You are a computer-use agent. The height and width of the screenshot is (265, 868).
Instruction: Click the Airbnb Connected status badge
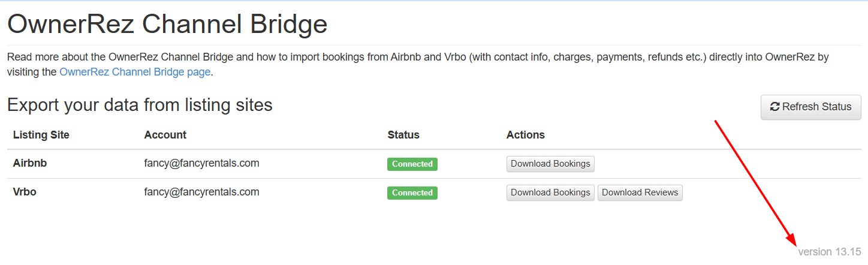(412, 164)
